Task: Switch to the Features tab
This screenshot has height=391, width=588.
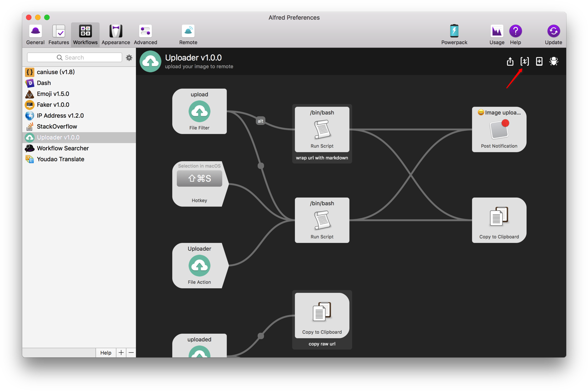Action: tap(59, 35)
